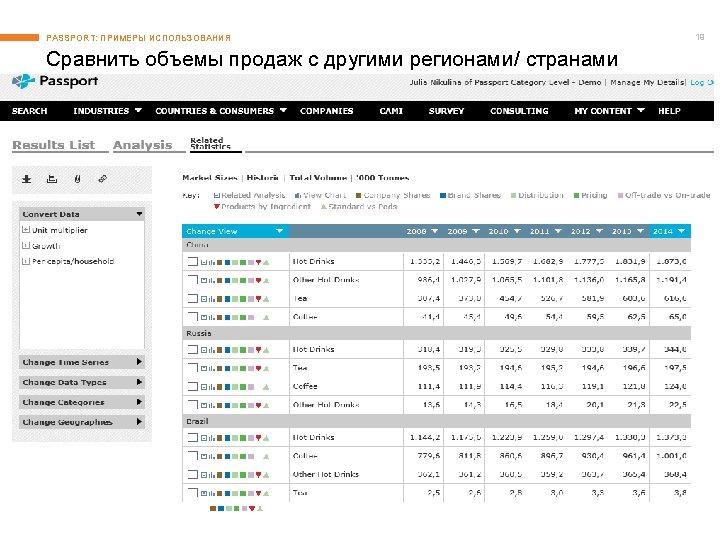
Task: Click the Brazil group header row
Action: (436, 421)
